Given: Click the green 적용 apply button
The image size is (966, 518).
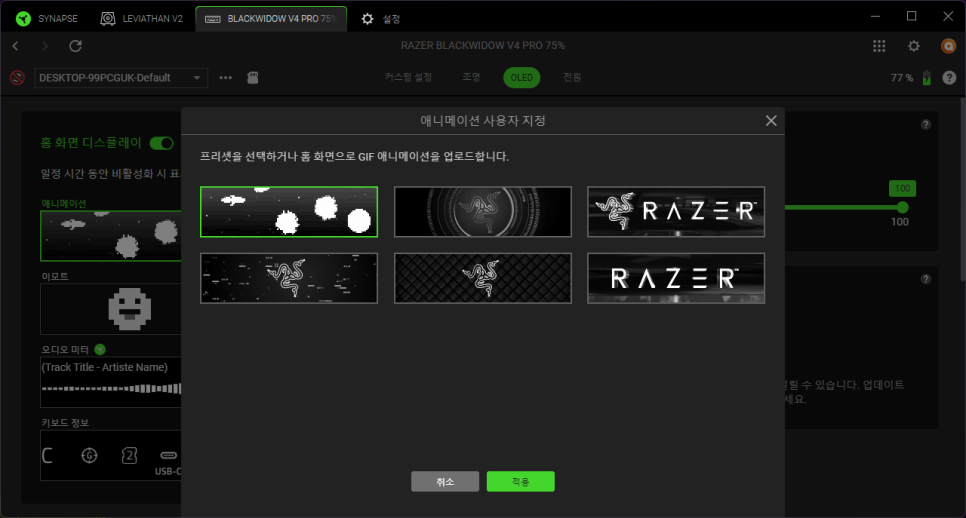Looking at the screenshot, I should [521, 482].
